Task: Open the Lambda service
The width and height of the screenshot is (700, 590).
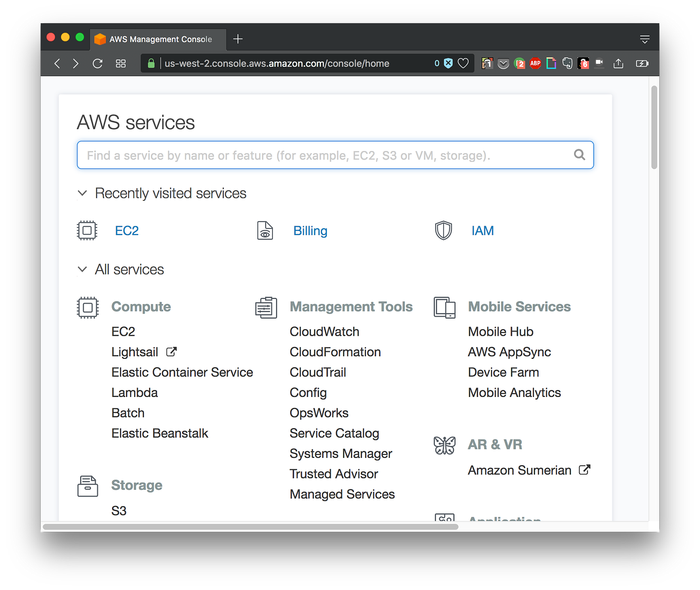Action: coord(135,393)
